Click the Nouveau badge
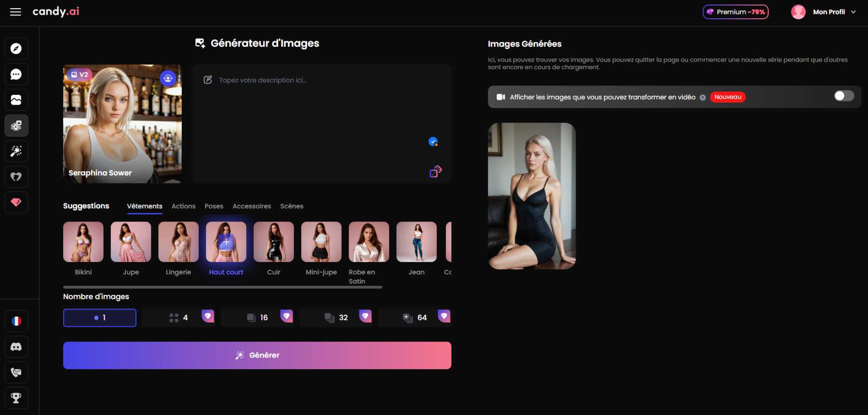This screenshot has height=415, width=868. (x=728, y=97)
